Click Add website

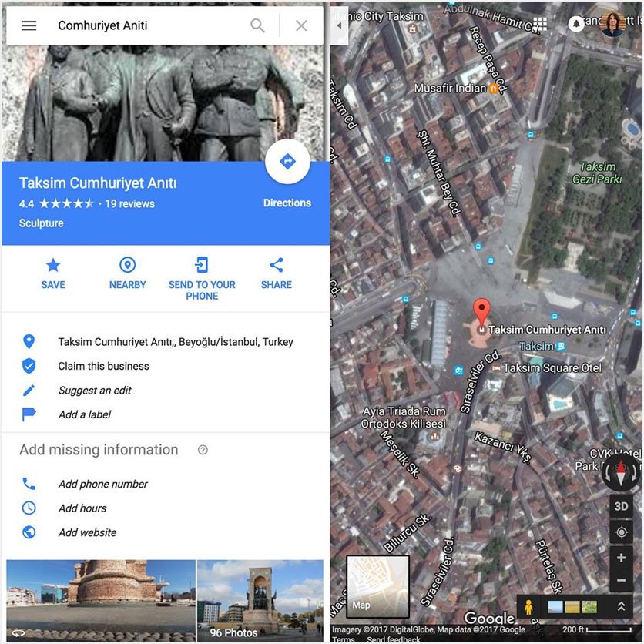[88, 532]
